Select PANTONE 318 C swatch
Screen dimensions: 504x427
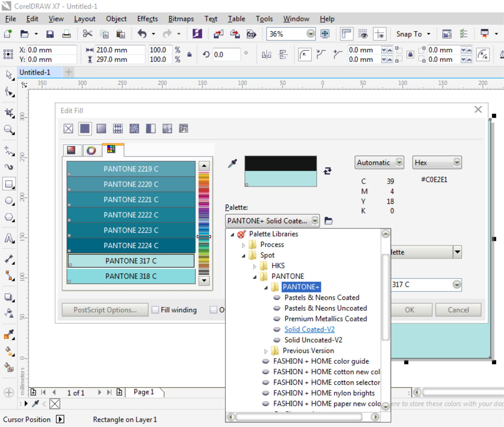[x=131, y=276]
